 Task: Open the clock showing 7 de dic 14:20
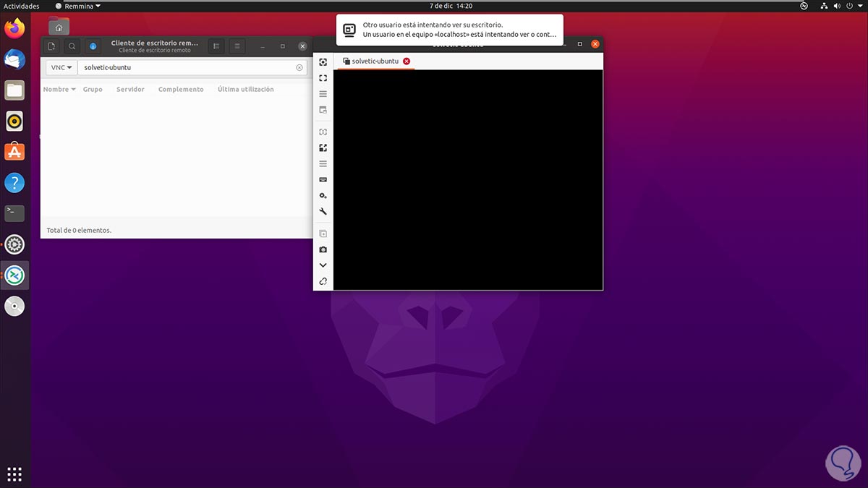click(451, 6)
